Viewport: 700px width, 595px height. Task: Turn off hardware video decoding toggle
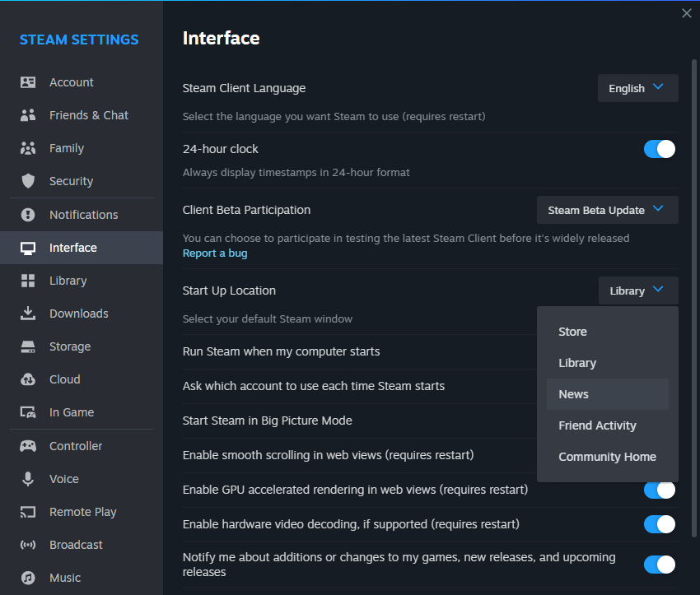click(659, 524)
